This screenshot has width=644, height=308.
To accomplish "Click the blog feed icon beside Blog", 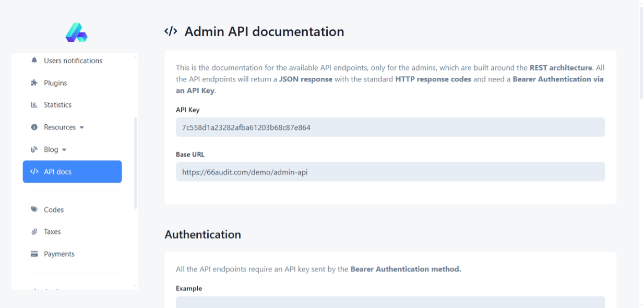I will pyautogui.click(x=34, y=150).
